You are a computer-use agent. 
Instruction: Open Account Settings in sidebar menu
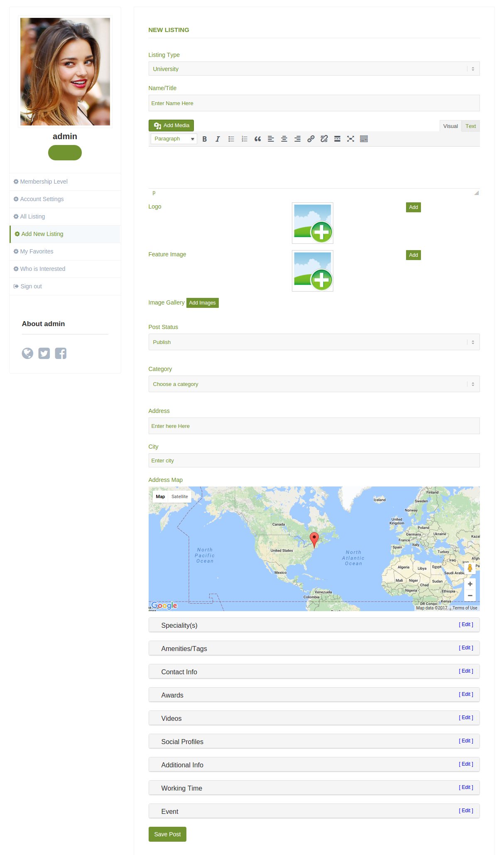[42, 199]
